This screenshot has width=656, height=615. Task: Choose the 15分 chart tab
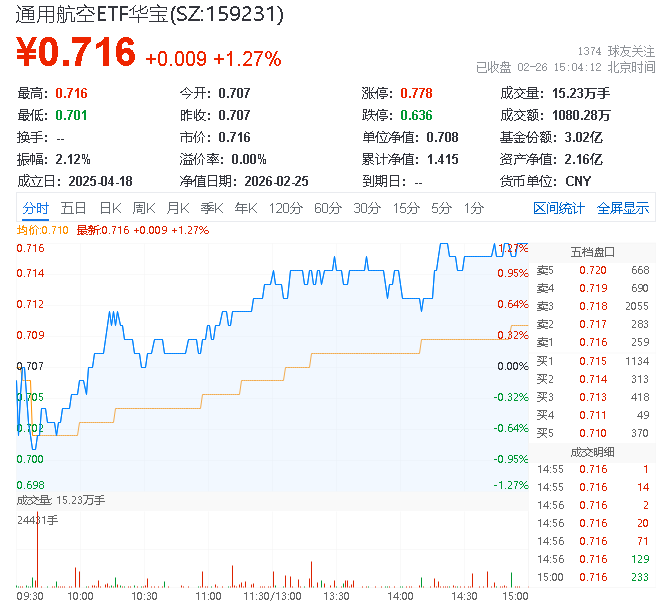pos(406,208)
